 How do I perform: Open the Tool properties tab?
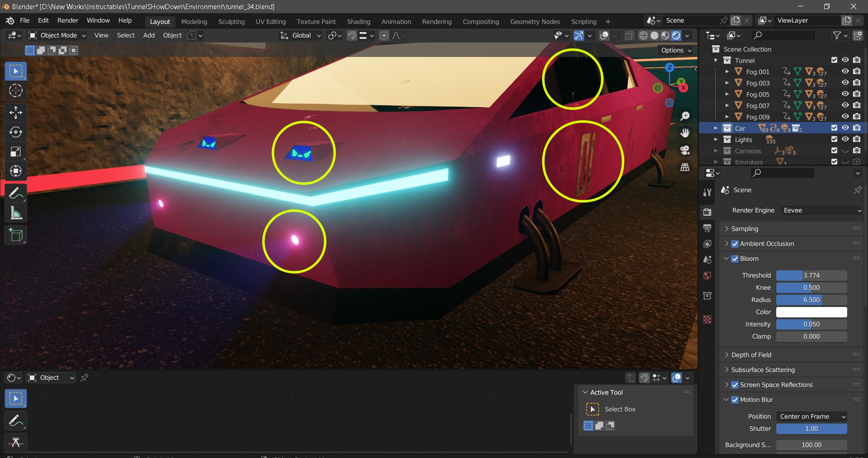click(708, 192)
